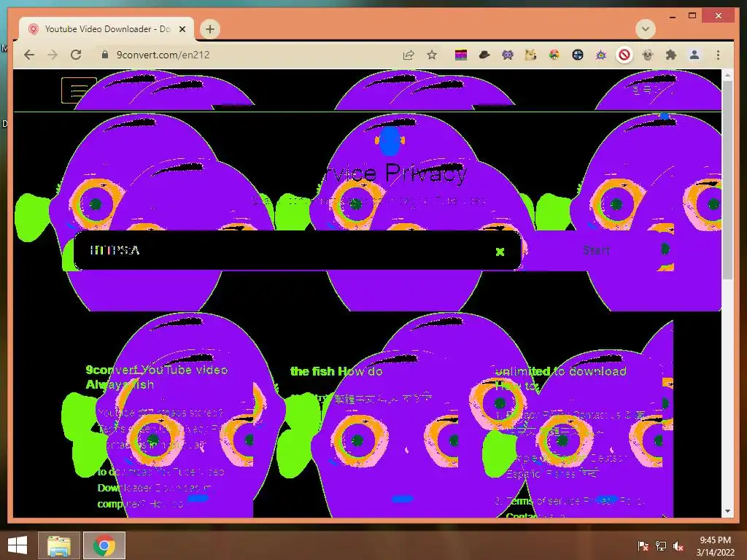Open the Extensions puzzle piece menu
Screen dimensions: 747x560
(671, 55)
